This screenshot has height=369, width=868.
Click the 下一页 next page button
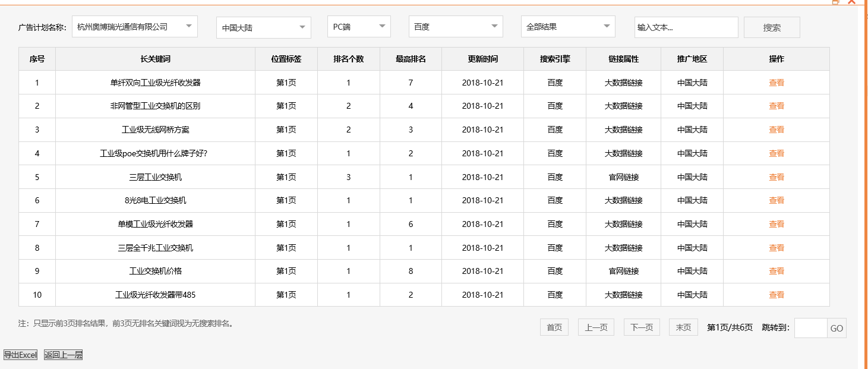pyautogui.click(x=642, y=327)
